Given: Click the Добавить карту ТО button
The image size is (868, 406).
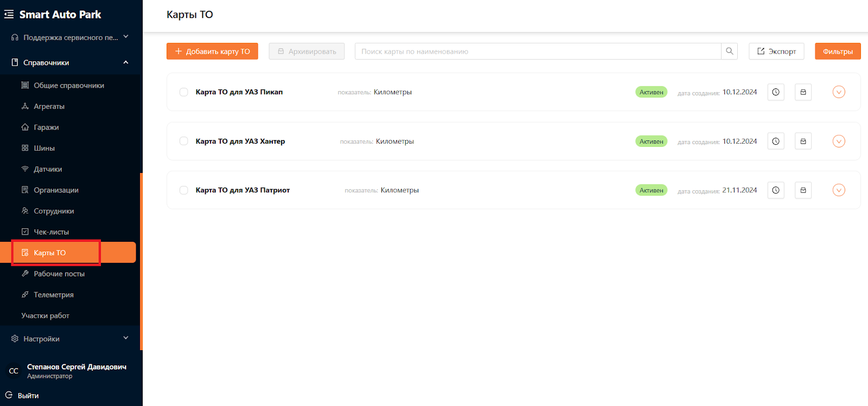Looking at the screenshot, I should click(x=212, y=51).
